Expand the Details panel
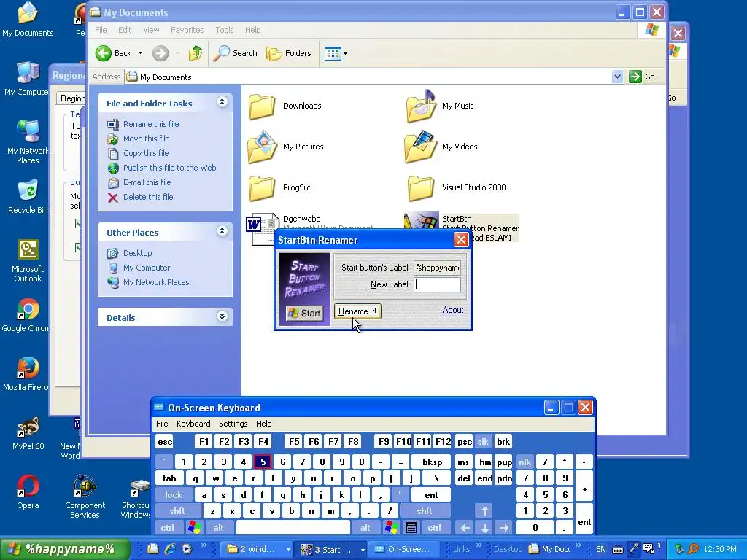747x560 pixels. point(222,316)
